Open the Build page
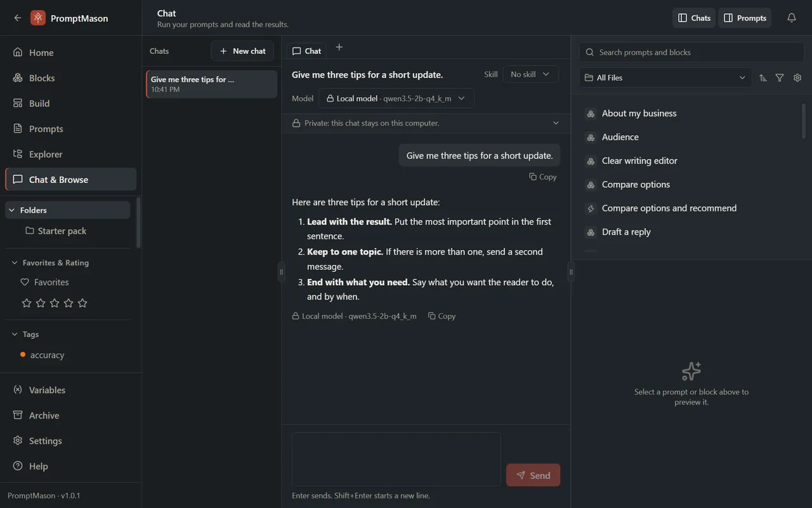The image size is (812, 508). pos(70,104)
